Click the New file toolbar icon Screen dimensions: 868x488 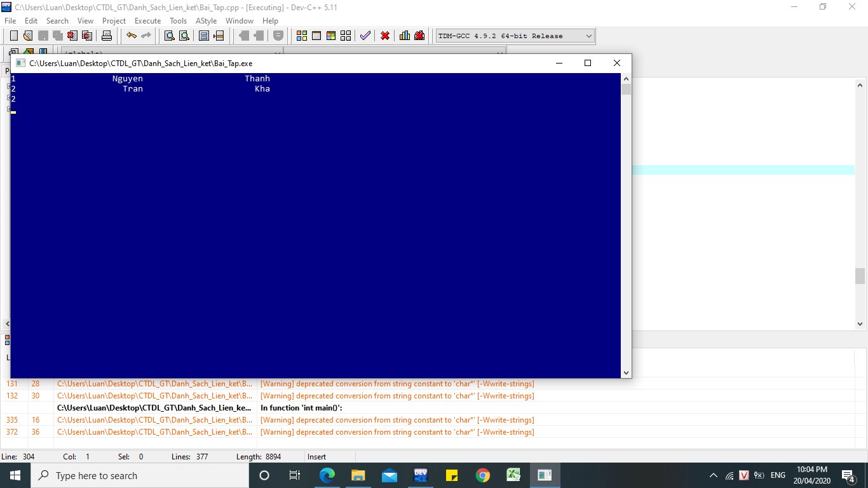tap(13, 36)
